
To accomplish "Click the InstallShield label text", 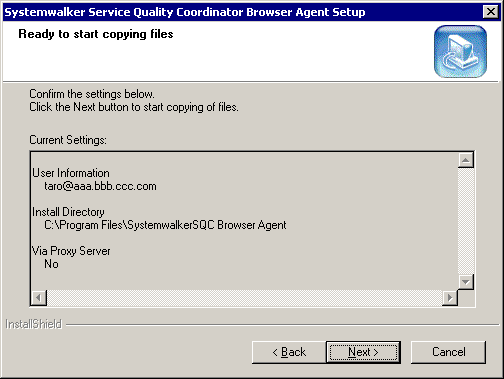I will pyautogui.click(x=34, y=324).
